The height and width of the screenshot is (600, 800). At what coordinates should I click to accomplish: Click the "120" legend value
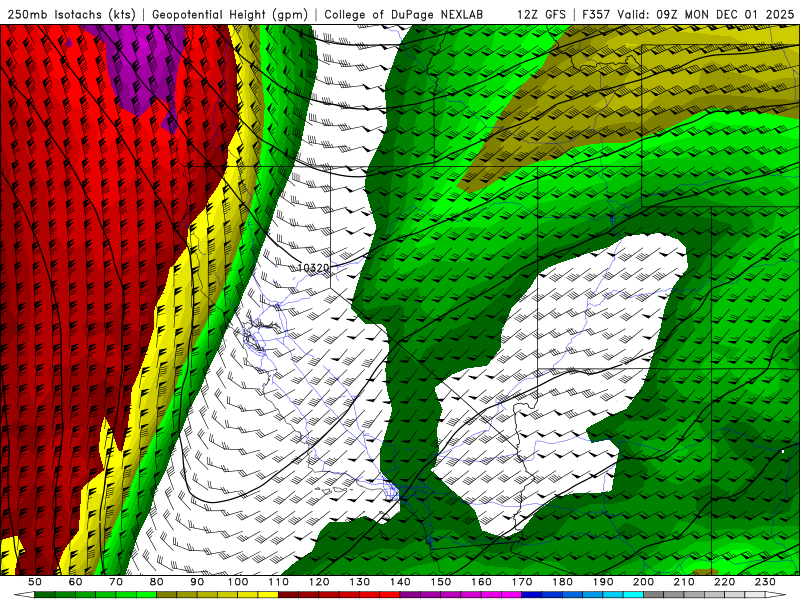[x=319, y=582]
